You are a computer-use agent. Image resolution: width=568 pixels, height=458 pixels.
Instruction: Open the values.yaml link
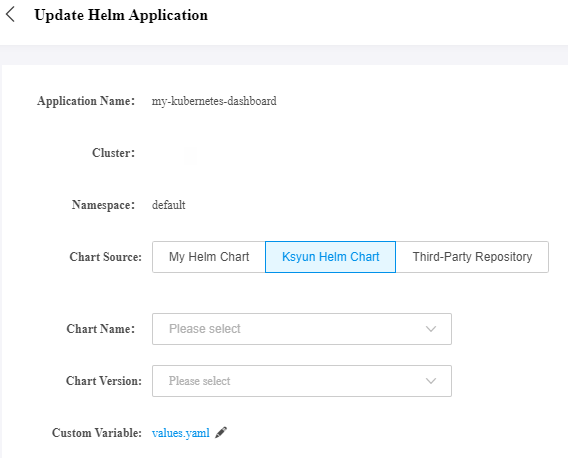coord(181,433)
